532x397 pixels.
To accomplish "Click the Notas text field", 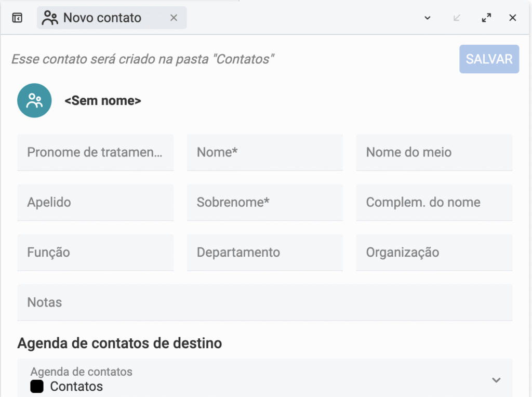I will click(265, 302).
